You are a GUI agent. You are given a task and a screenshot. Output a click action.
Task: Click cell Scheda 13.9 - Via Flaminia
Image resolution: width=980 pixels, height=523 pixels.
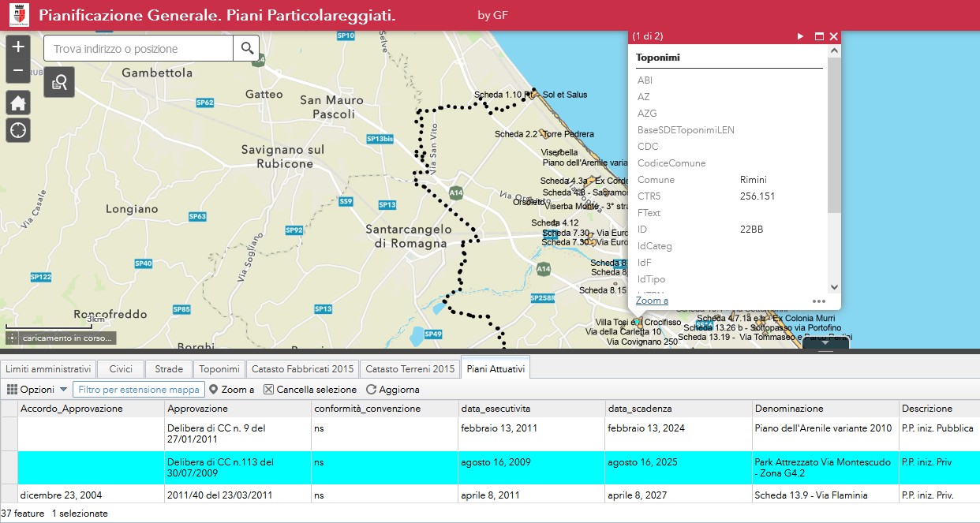click(x=825, y=495)
